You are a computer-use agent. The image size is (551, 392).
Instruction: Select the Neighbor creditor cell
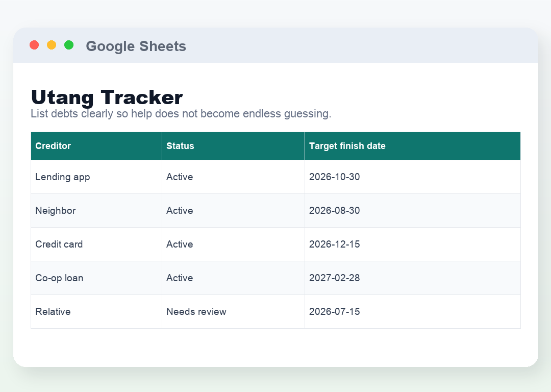click(x=96, y=211)
